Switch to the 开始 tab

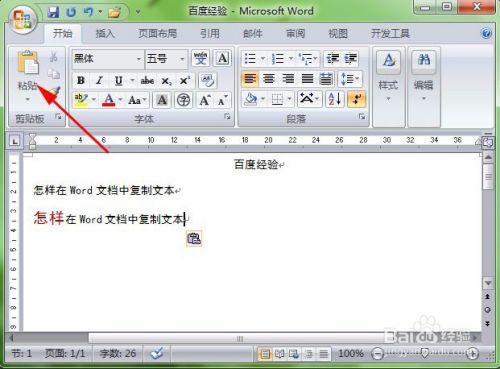coord(63,33)
